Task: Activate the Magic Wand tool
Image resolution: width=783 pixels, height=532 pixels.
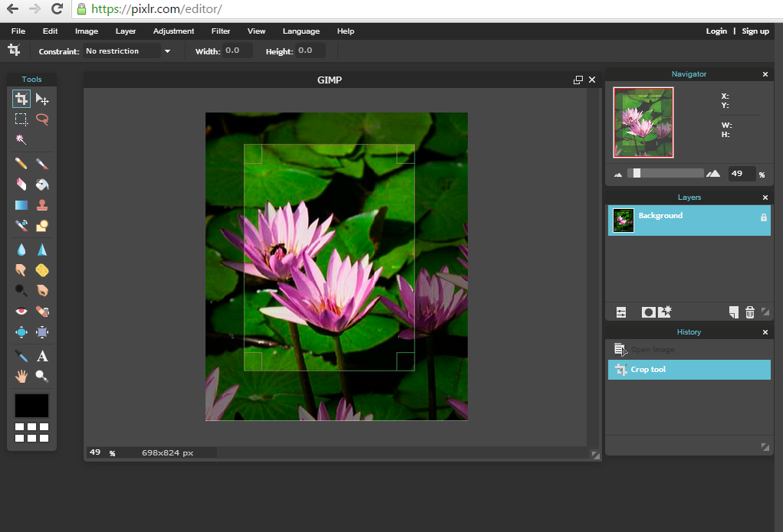Action: pyautogui.click(x=21, y=140)
